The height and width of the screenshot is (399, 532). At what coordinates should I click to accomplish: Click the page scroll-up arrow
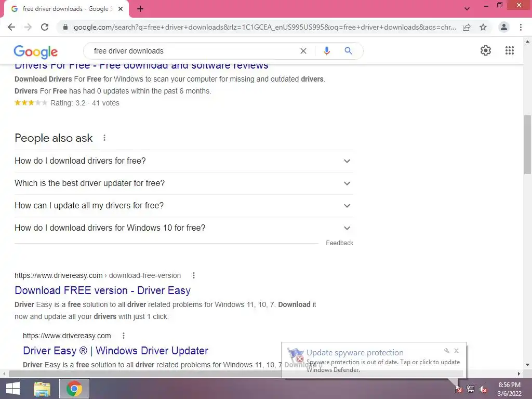click(x=527, y=42)
